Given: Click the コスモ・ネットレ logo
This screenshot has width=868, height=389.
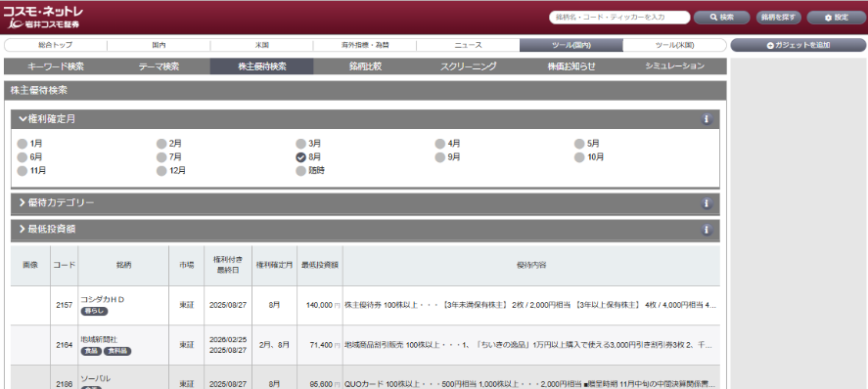Looking at the screenshot, I should tap(44, 18).
